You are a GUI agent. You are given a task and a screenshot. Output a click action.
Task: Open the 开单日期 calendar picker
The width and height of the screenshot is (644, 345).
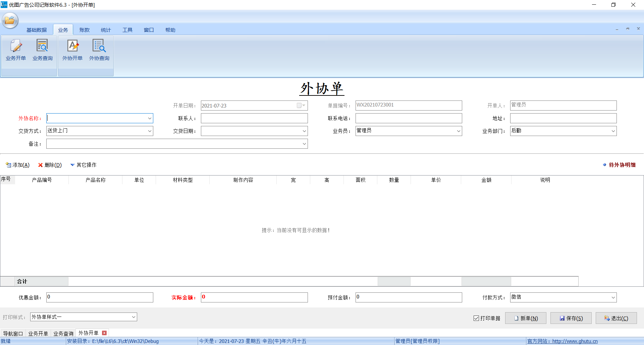point(301,106)
